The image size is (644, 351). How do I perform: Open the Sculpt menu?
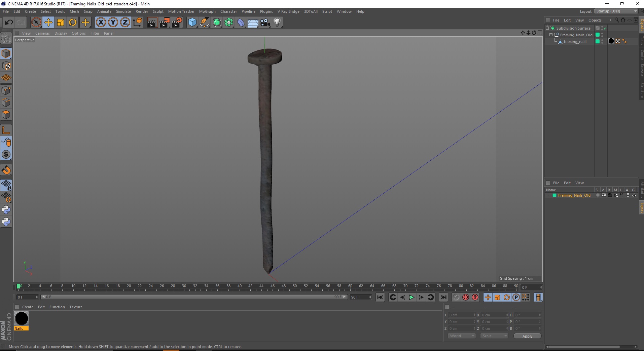coord(158,11)
